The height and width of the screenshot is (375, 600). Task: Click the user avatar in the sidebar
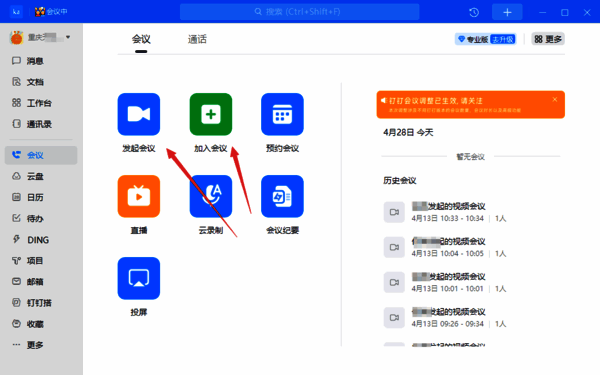[16, 38]
